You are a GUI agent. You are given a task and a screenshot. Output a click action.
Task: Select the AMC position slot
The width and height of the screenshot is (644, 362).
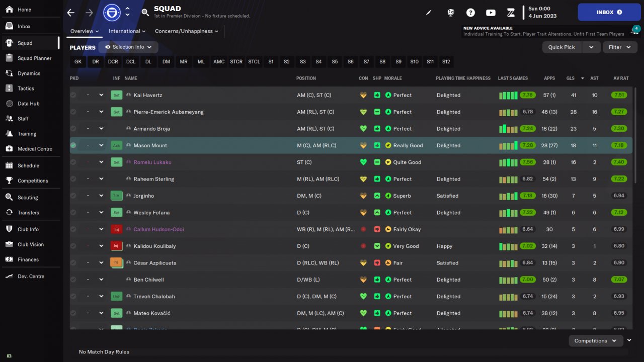click(219, 62)
